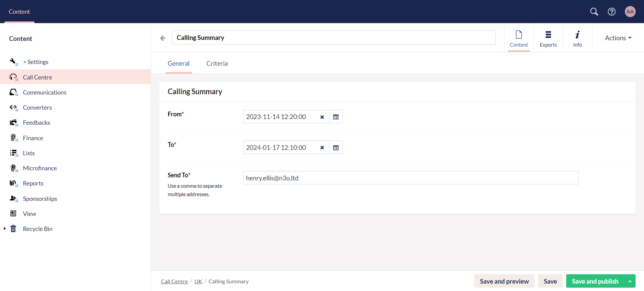
Task: Open Settings in the content tree
Action: point(36,62)
